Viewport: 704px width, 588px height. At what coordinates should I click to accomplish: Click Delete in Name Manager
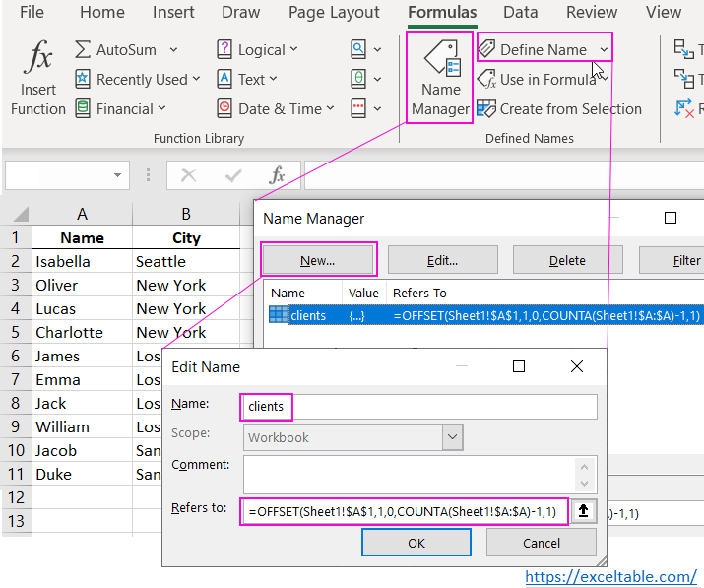(x=567, y=260)
